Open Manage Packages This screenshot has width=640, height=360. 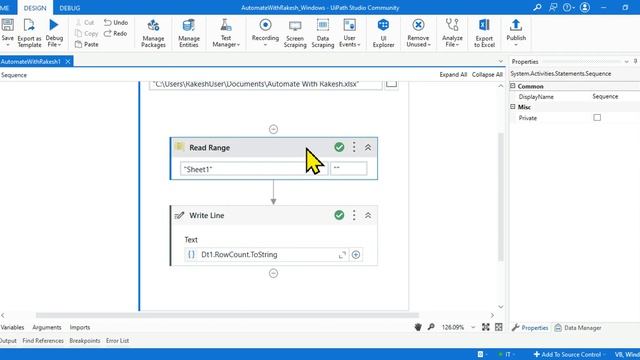coord(153,33)
